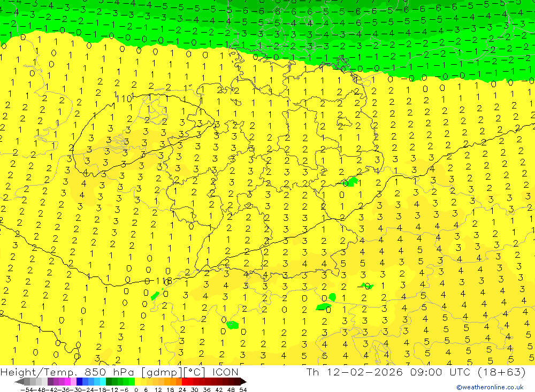Viewport: 535px width, 392px height.
Task: Click the orange 18-degree legend swatch
Action: point(173,381)
